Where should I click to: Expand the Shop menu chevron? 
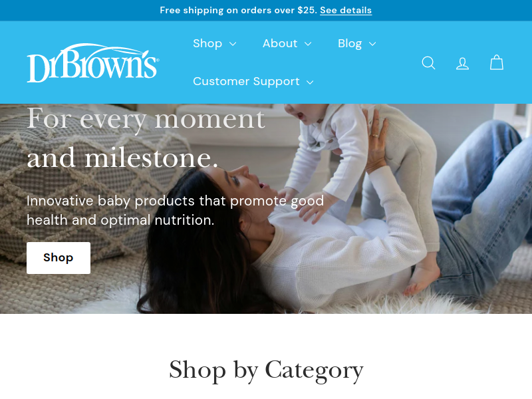[233, 44]
